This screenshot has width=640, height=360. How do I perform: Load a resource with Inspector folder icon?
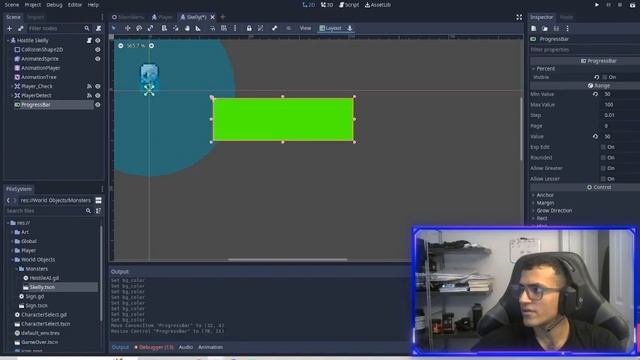coord(545,29)
